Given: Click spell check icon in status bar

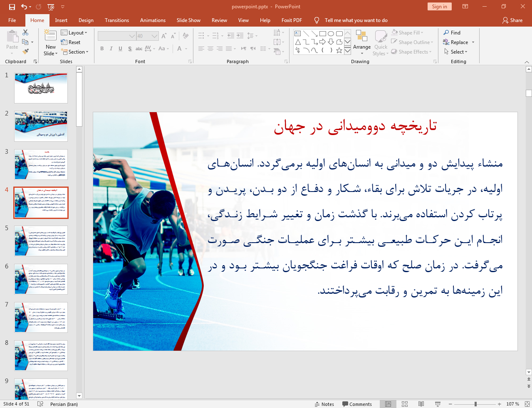Looking at the screenshot, I should (40, 404).
